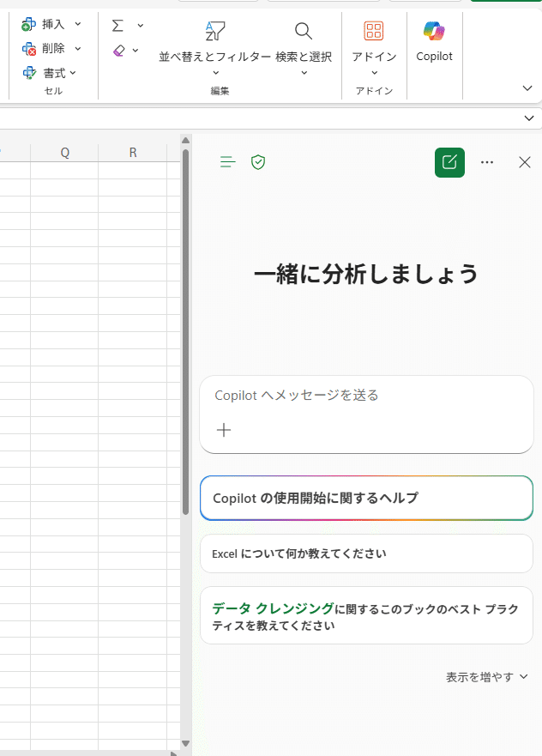The width and height of the screenshot is (542, 756).
Task: Select column R header
Action: tap(132, 153)
